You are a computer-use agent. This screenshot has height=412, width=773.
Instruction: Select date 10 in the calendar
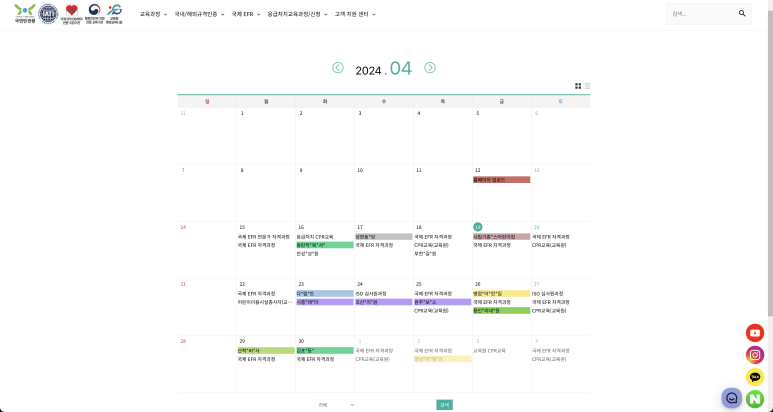click(x=360, y=171)
